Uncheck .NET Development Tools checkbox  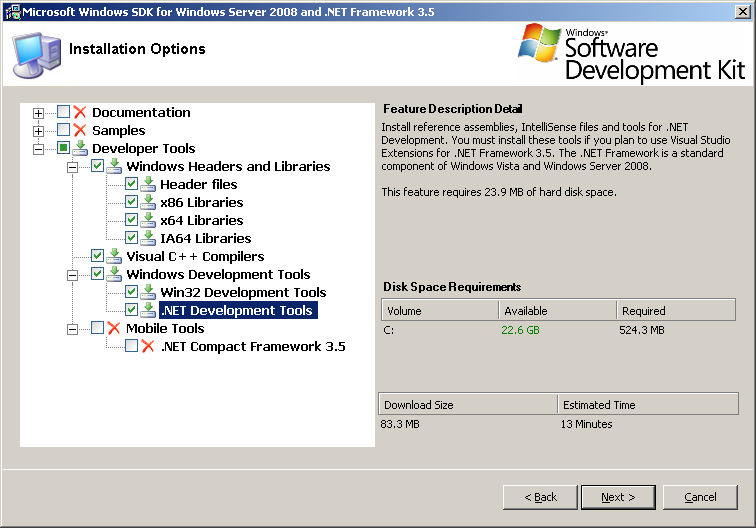click(131, 310)
